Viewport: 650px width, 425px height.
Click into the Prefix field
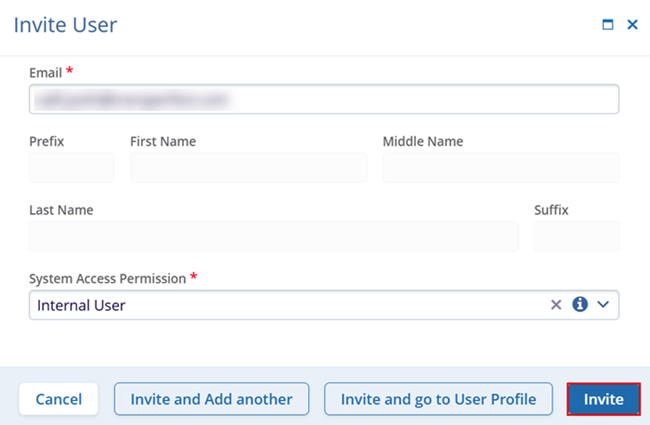tap(71, 168)
